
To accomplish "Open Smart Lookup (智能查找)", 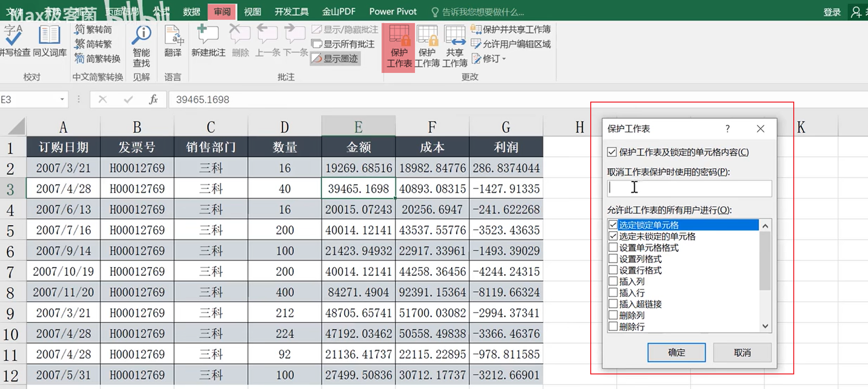I will 141,46.
